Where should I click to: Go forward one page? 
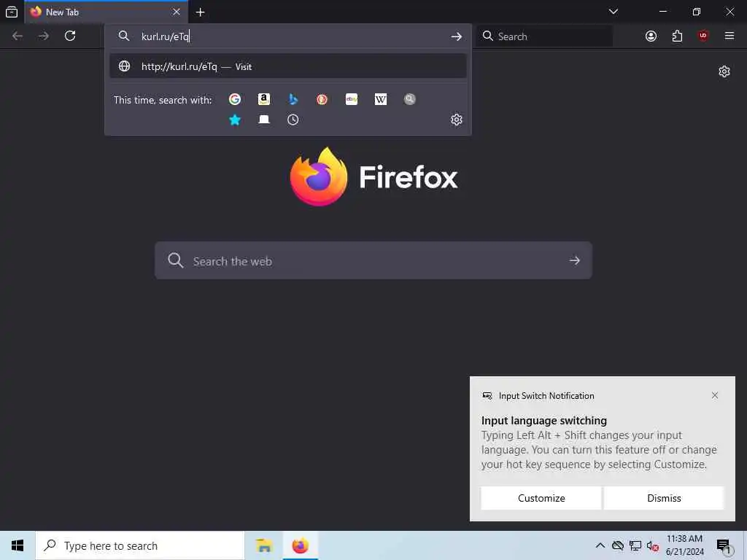(44, 36)
